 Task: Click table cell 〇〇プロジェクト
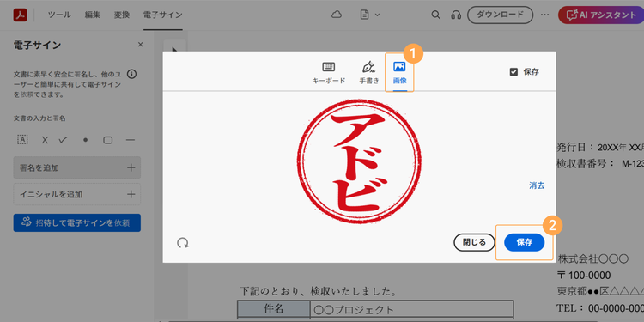[x=412, y=309]
